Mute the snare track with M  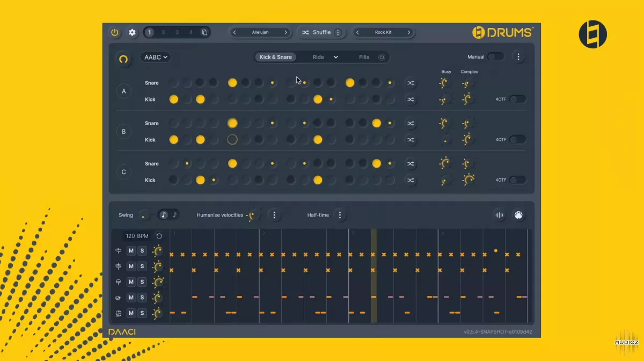(x=131, y=297)
